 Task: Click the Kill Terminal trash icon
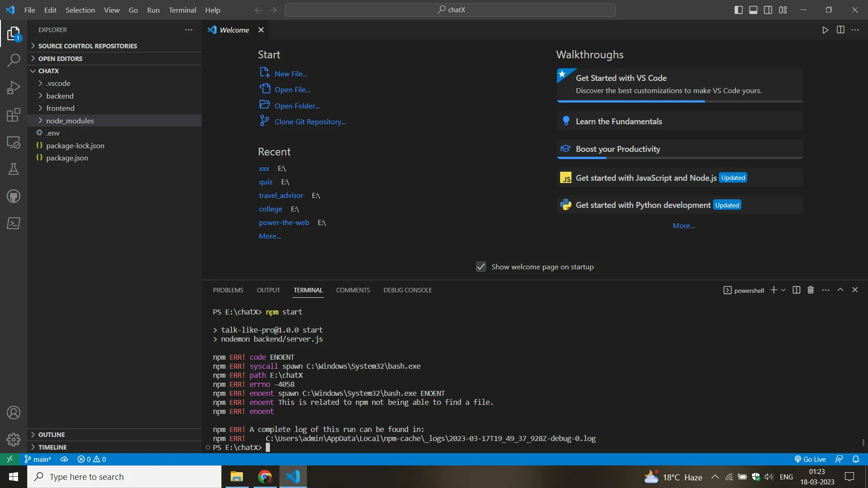click(811, 290)
